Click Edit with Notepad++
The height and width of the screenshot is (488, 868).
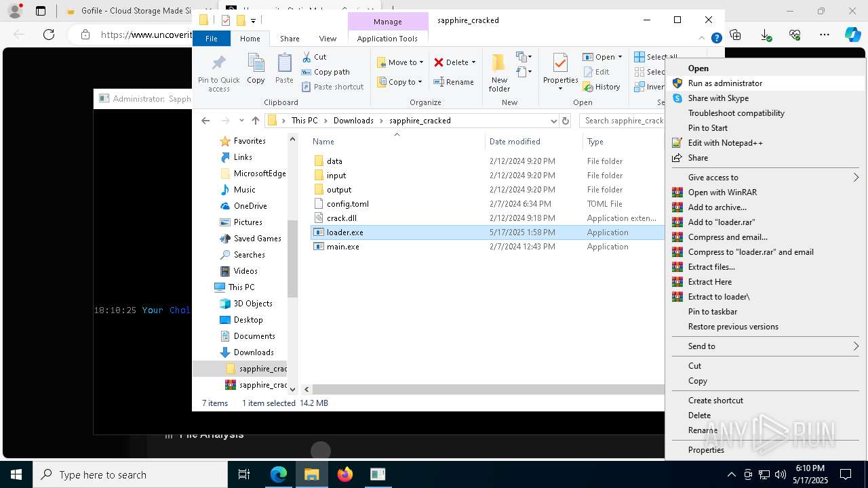[765, 143]
